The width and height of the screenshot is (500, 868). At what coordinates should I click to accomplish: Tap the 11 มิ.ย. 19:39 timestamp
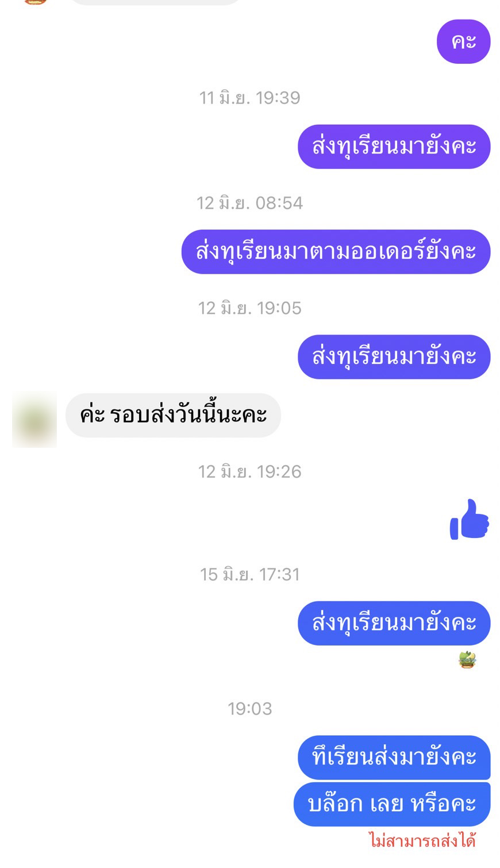point(250,98)
